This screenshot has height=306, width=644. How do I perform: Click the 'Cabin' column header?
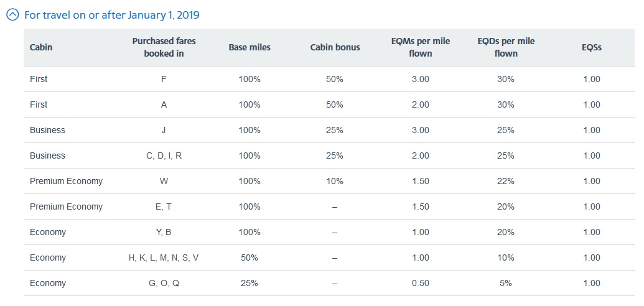point(41,47)
